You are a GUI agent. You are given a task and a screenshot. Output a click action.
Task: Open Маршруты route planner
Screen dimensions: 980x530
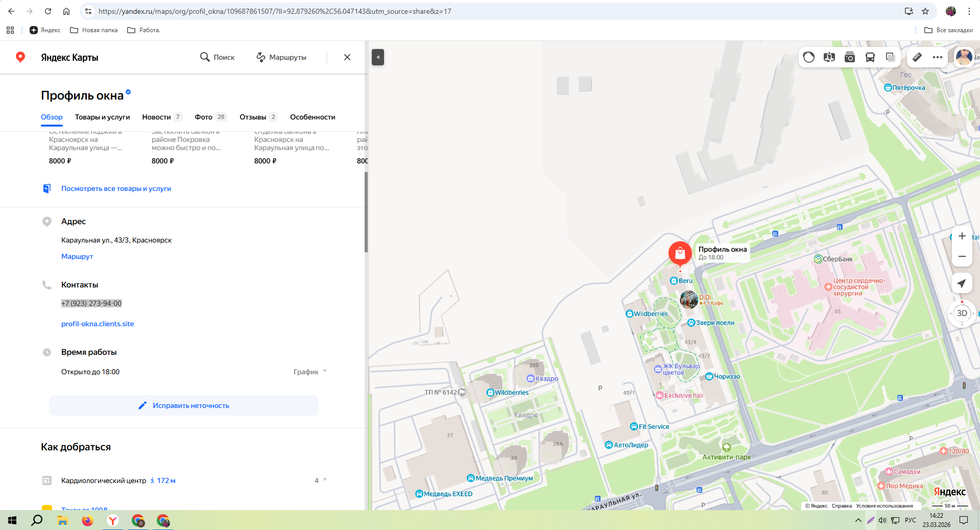pyautogui.click(x=281, y=57)
